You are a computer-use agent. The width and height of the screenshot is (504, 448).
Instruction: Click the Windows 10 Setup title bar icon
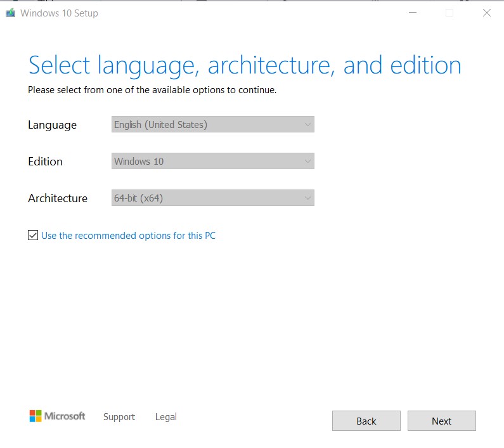[x=10, y=13]
